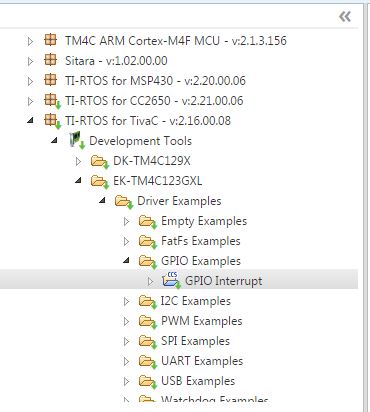Select the 'Driver Examples' label
This screenshot has width=370, height=412.
[179, 201]
